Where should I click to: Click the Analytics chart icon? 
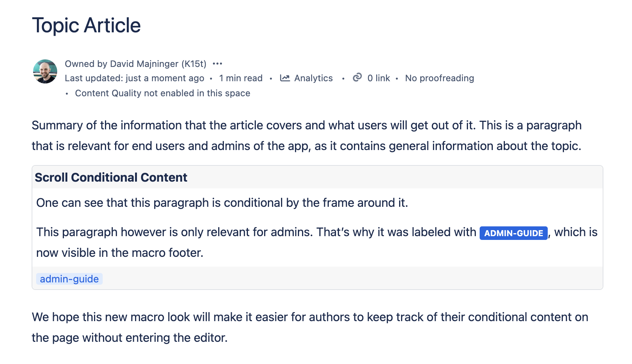[x=285, y=78]
